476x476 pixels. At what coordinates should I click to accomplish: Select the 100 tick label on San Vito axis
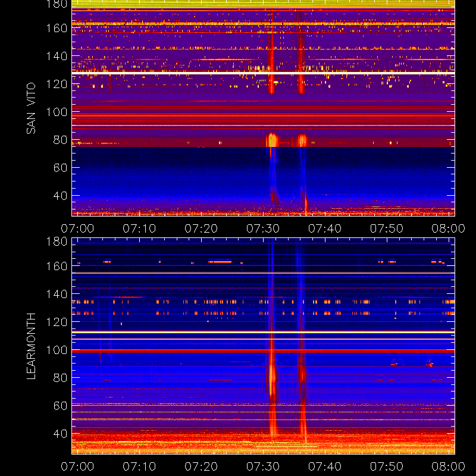point(57,112)
